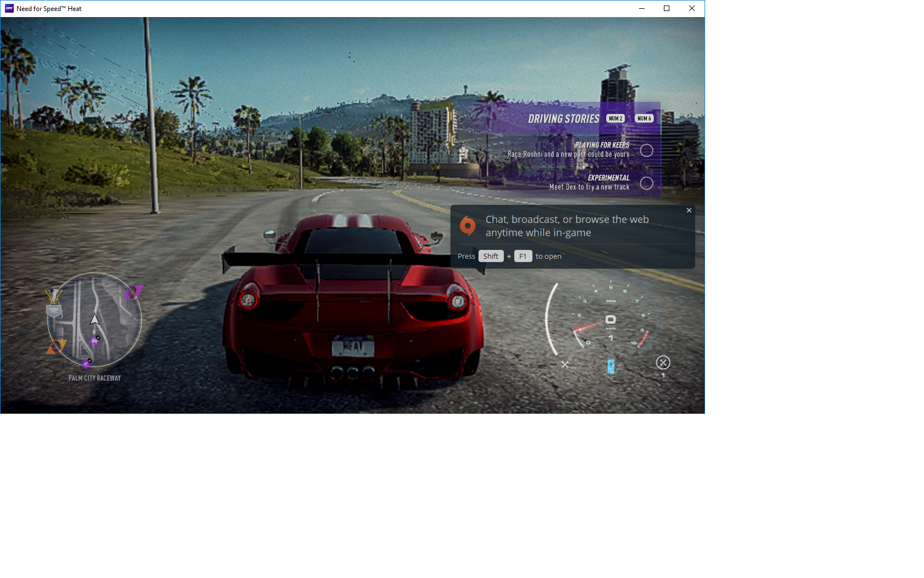
Task: Click the 'Race Roshni and a new part could be yours' text
Action: 568,155
